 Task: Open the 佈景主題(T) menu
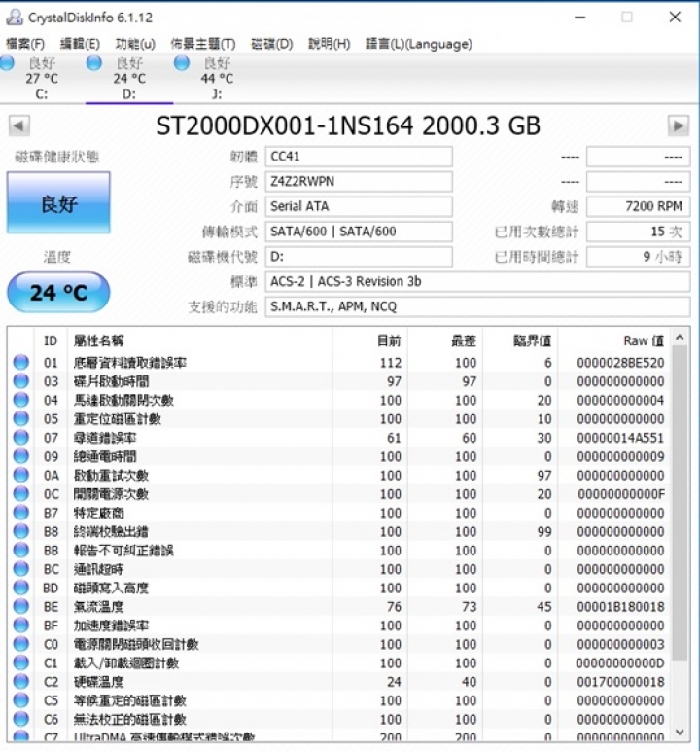[x=203, y=44]
